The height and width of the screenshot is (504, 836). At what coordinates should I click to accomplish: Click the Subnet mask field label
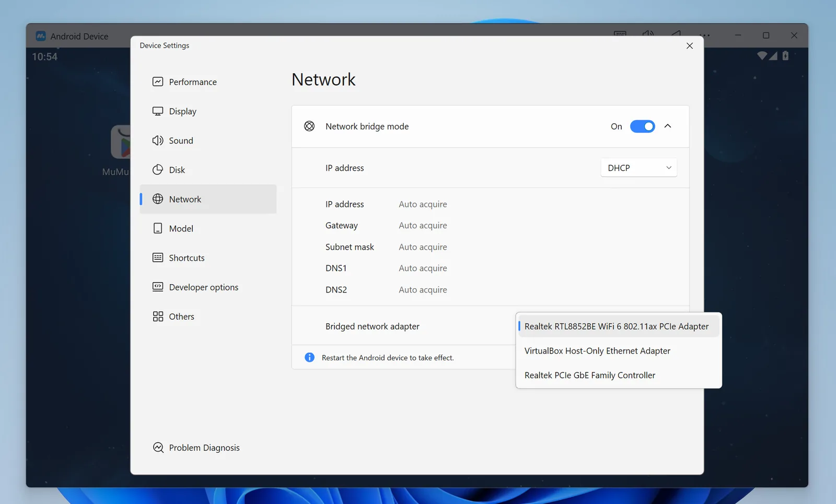350,247
